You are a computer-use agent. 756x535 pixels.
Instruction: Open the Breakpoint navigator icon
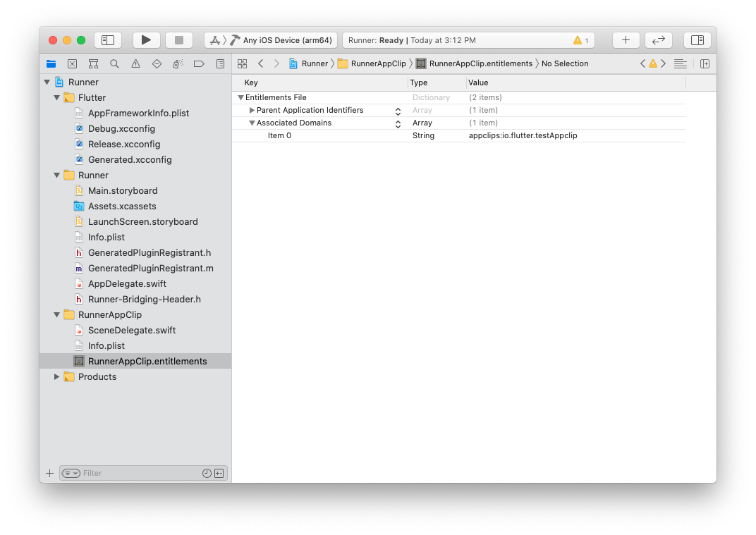coord(199,63)
